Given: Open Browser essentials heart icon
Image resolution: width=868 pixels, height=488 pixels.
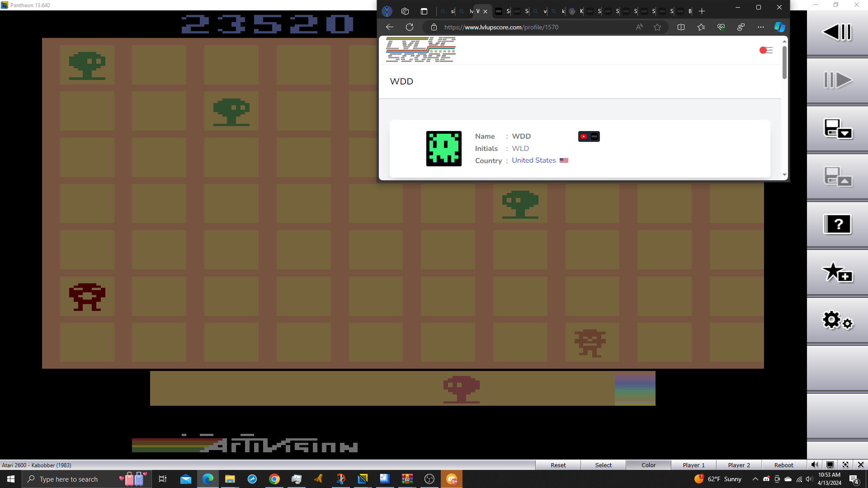Looking at the screenshot, I should tap(721, 27).
